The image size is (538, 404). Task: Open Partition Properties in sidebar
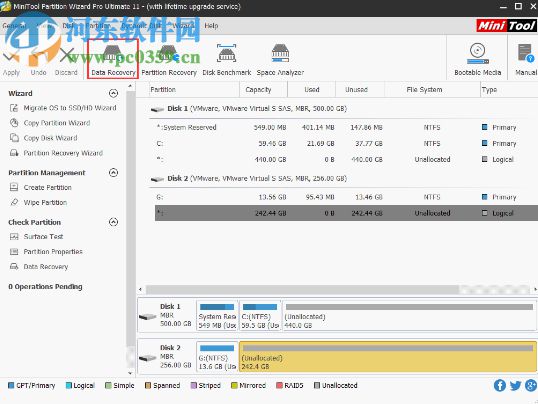click(x=46, y=252)
